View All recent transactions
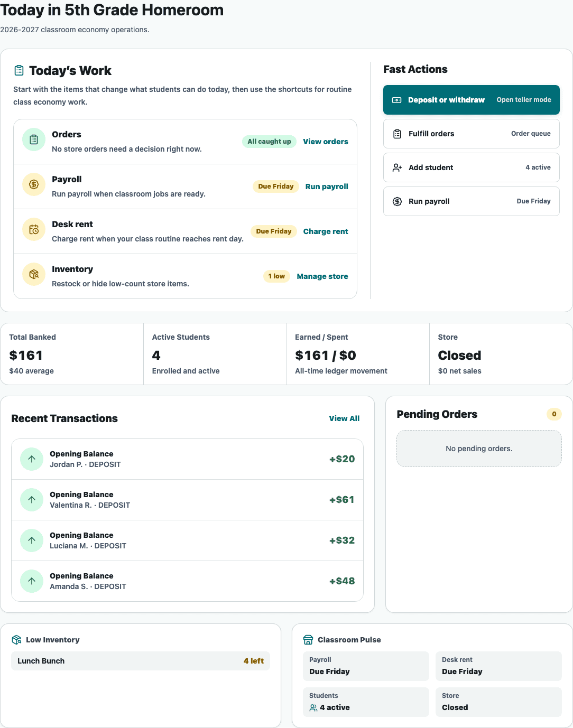 click(344, 418)
